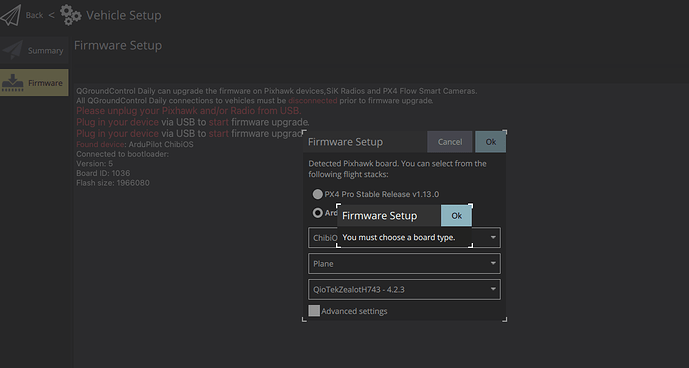
Task: Click Ok next to the Cancel button
Action: (x=490, y=142)
